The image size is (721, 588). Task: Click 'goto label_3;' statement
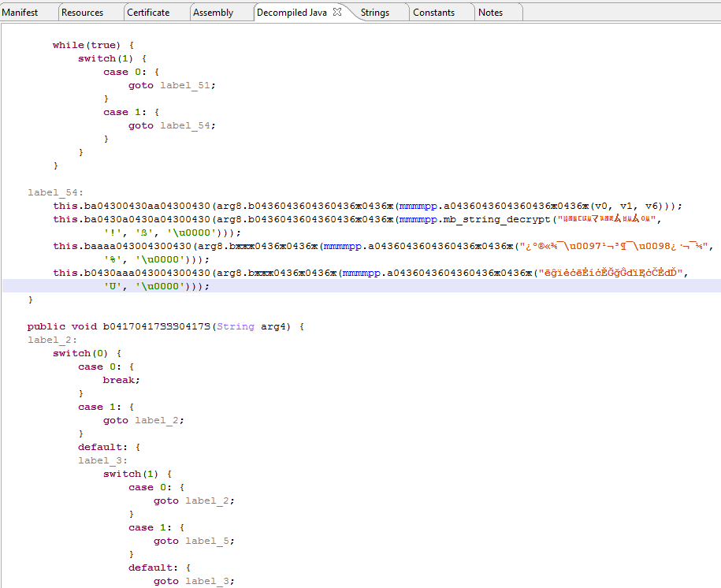point(194,581)
